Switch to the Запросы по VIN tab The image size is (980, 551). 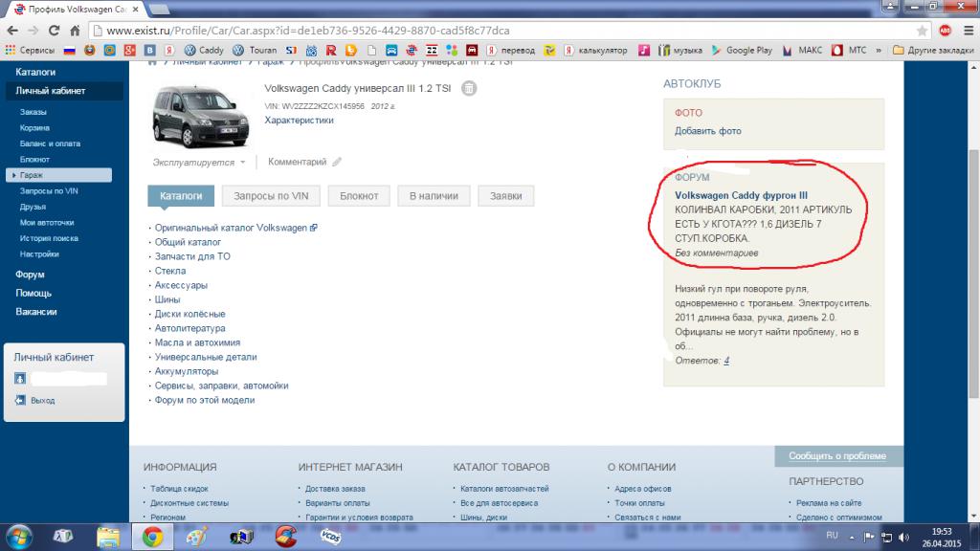pyautogui.click(x=271, y=195)
